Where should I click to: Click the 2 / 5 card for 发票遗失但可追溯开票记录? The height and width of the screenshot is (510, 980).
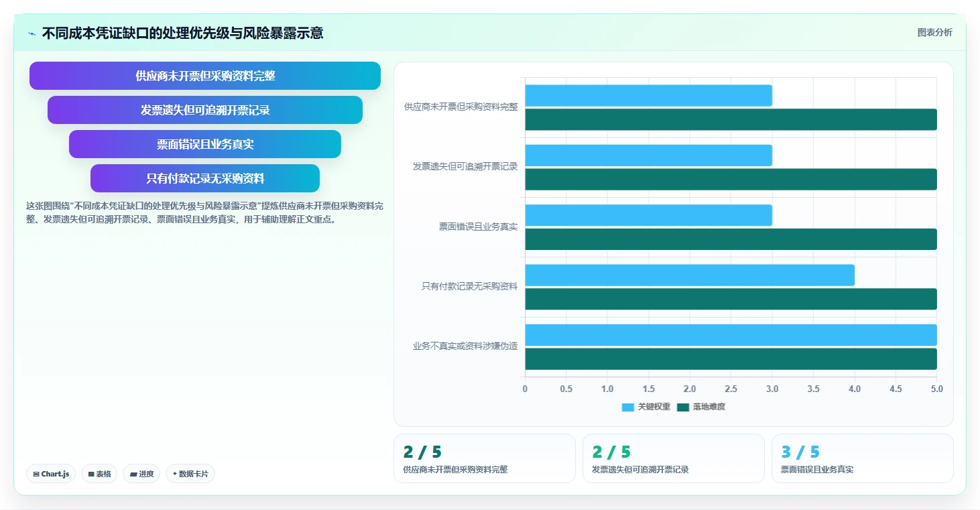(674, 458)
